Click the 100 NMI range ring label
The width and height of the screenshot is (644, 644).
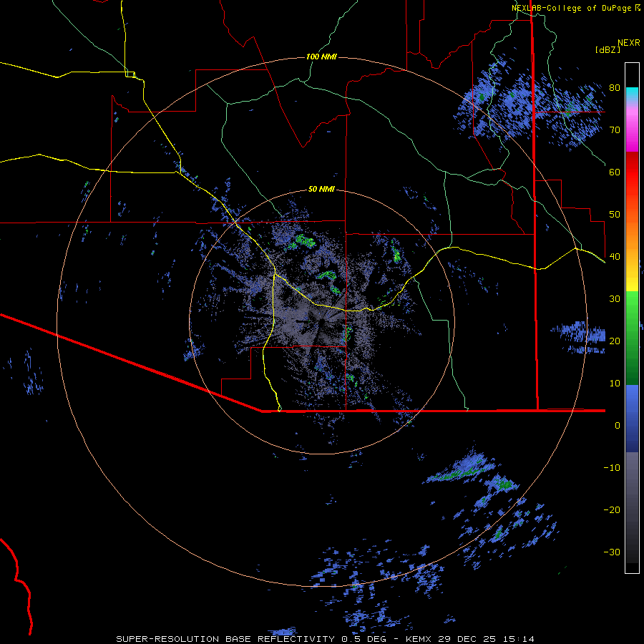(321, 57)
